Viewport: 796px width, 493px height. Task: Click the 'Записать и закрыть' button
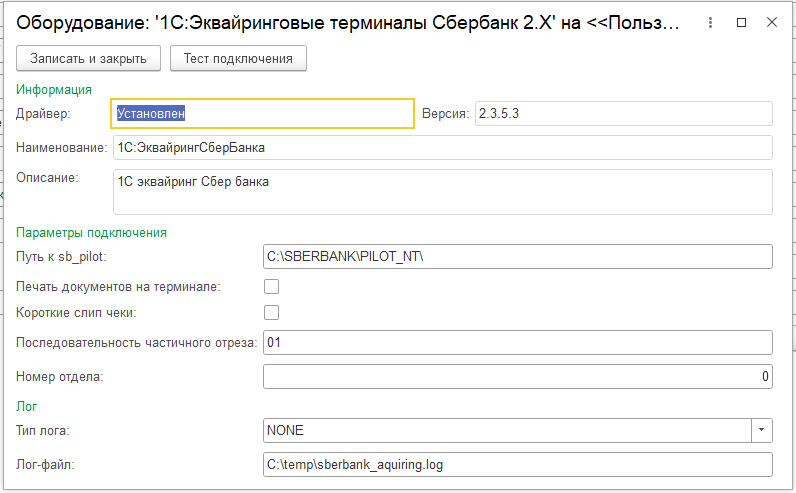88,59
